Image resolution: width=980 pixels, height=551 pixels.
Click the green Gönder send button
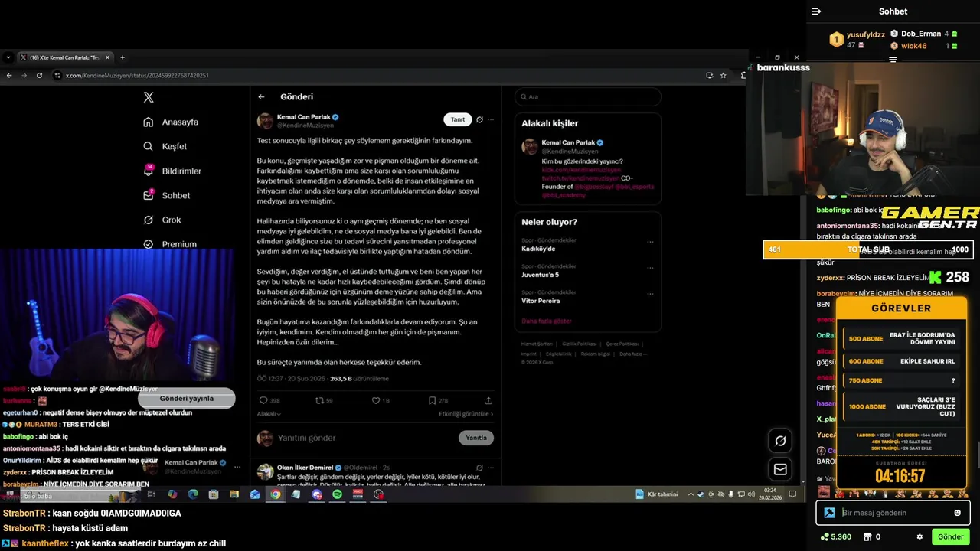[950, 536]
